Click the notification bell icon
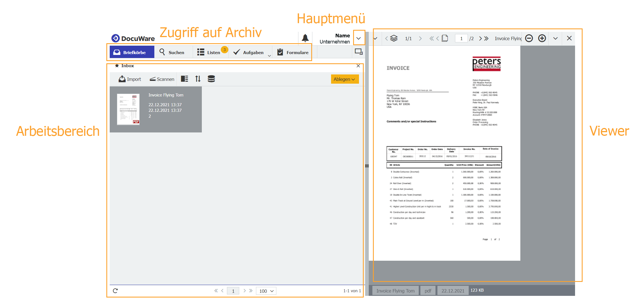This screenshot has height=307, width=644. click(x=305, y=38)
